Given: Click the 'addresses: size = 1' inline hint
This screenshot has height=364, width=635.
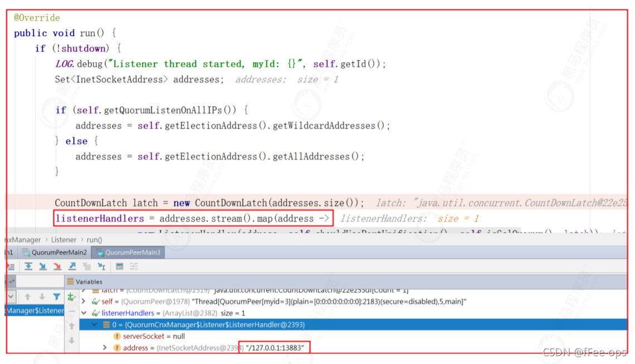Looking at the screenshot, I should point(287,80).
